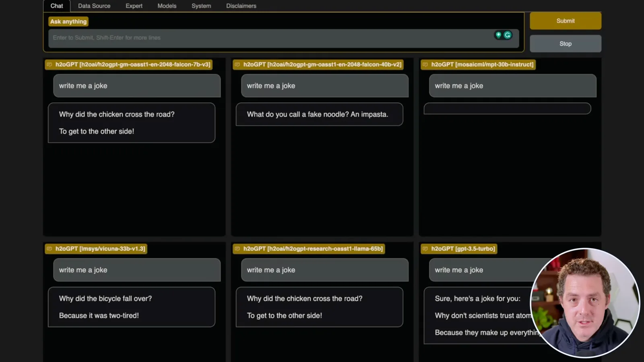
Task: Click the chat icon beside falcon-7b-v3 label
Action: [50, 64]
